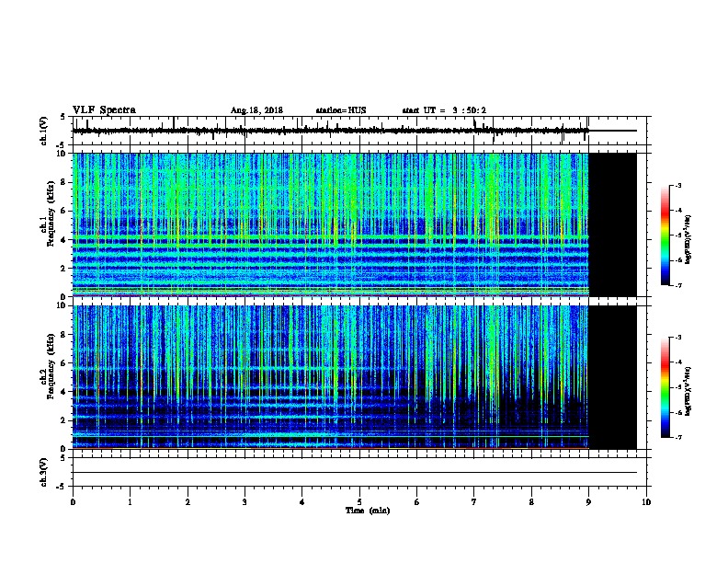
Task: Click the time axis tick label "6"
Action: [x=416, y=502]
